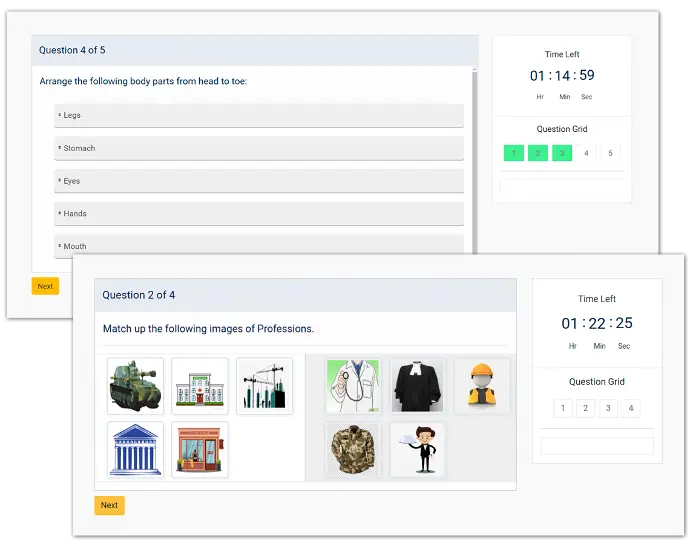Open green question 3 in back window grid
The width and height of the screenshot is (690, 544).
click(x=562, y=153)
